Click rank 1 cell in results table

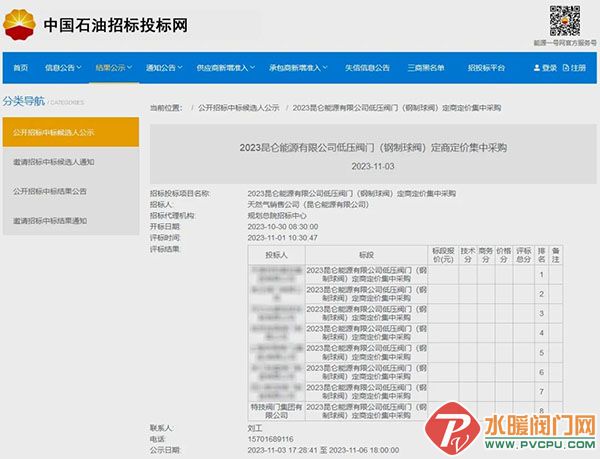click(541, 275)
